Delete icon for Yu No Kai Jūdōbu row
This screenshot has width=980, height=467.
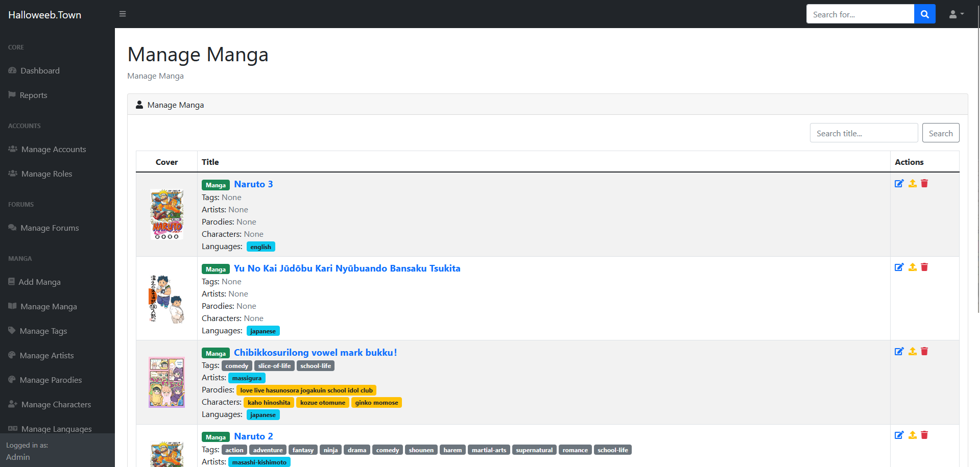coord(924,267)
